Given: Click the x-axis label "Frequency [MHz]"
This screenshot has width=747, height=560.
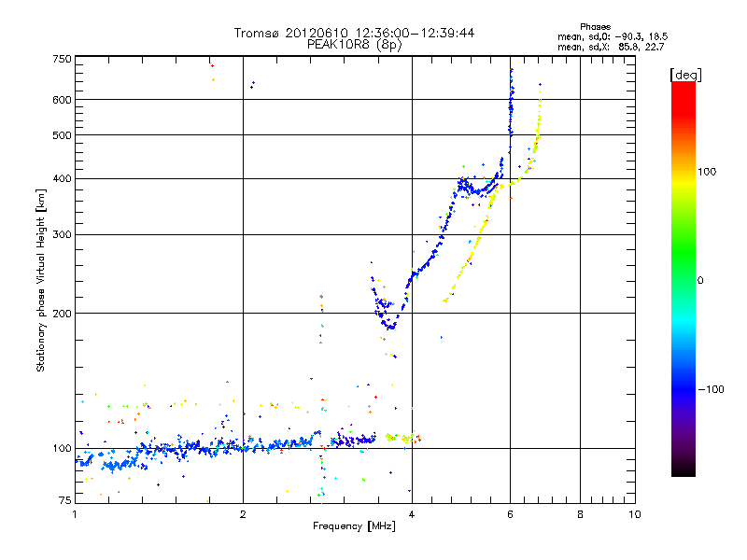Looking at the screenshot, I should click(354, 526).
